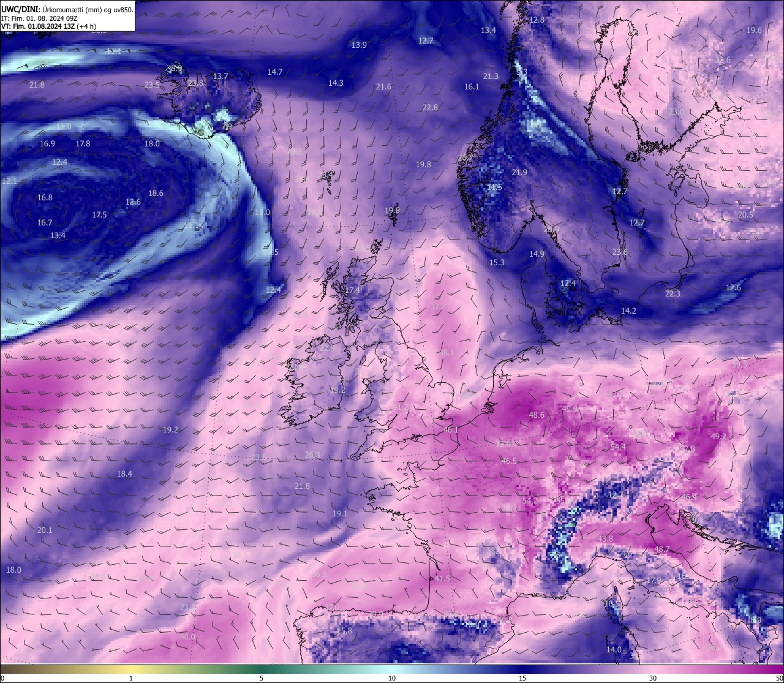The height and width of the screenshot is (683, 784).
Task: Select the 22.8 value in the Norwegian Sea
Action: coord(430,107)
